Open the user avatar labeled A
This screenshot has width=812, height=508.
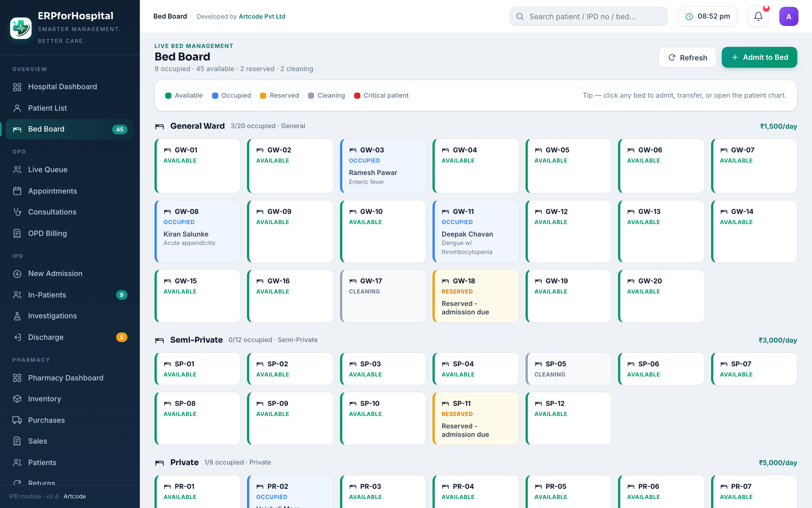(789, 16)
